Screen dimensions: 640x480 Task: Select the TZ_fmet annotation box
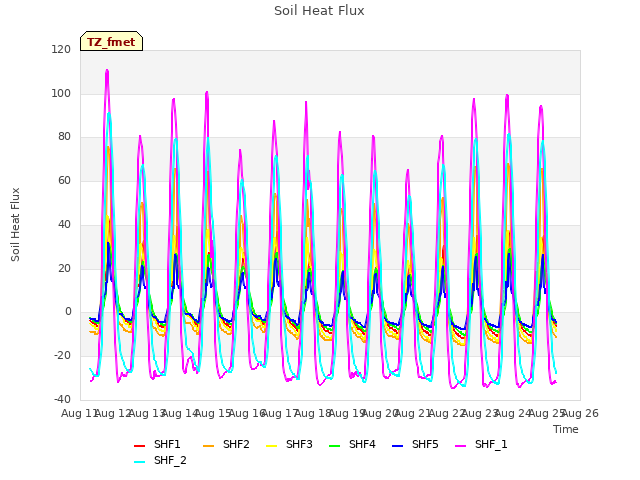pyautogui.click(x=111, y=41)
